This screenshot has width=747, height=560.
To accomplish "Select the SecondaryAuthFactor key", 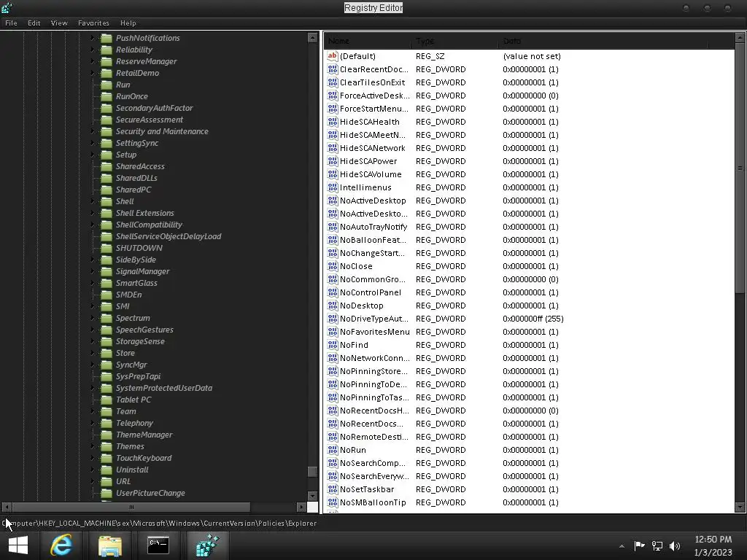I will pyautogui.click(x=155, y=108).
